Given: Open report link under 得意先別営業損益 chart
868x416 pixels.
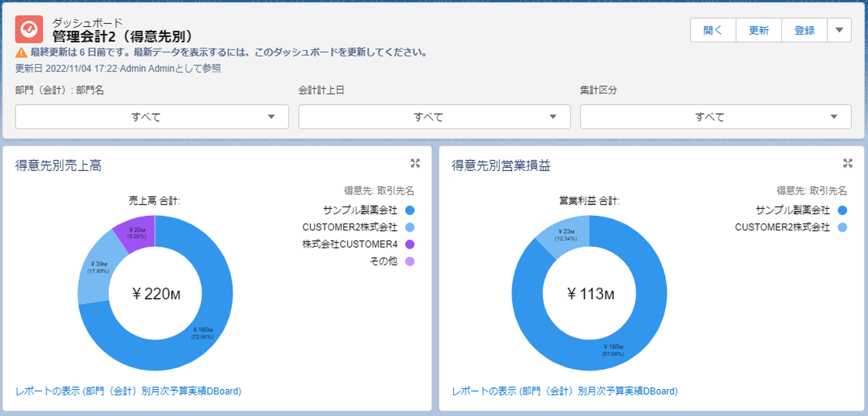Looking at the screenshot, I should (x=565, y=391).
